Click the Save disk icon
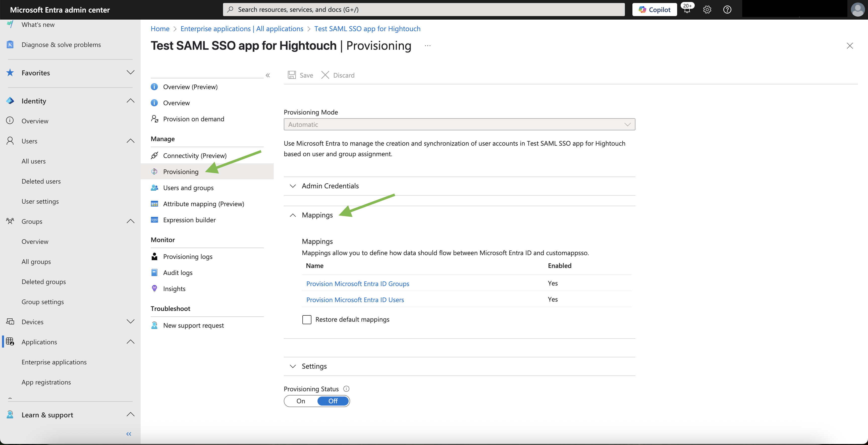 point(291,75)
